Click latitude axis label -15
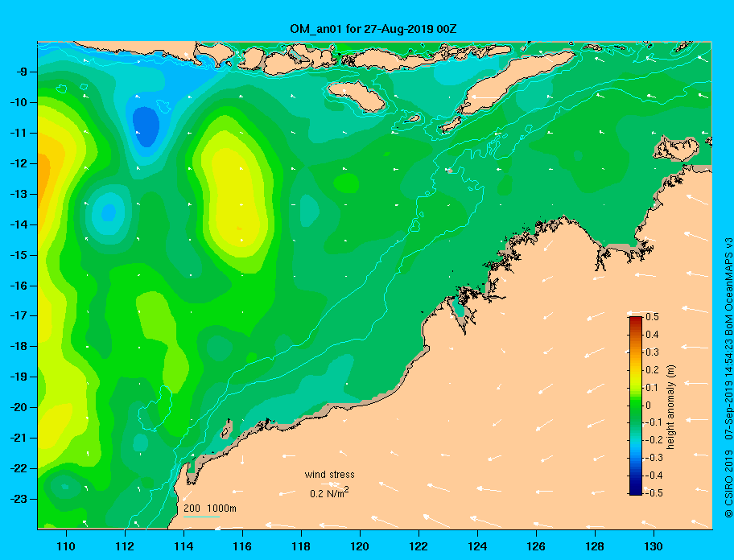The image size is (734, 560). [19, 255]
